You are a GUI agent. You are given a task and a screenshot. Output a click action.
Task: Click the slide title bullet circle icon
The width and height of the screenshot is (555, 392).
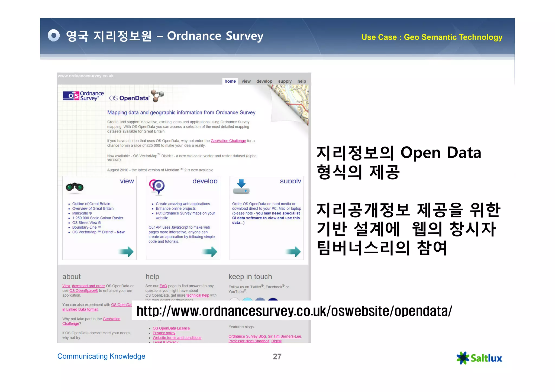pos(54,35)
